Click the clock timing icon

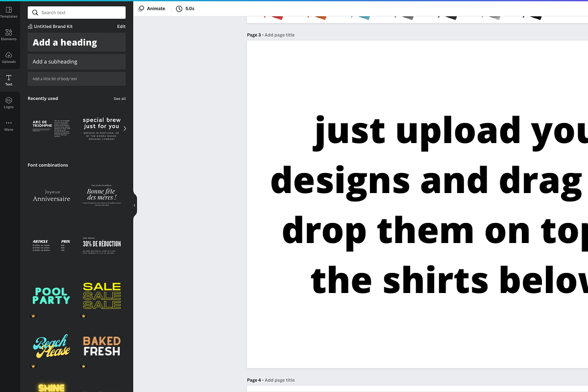179,8
